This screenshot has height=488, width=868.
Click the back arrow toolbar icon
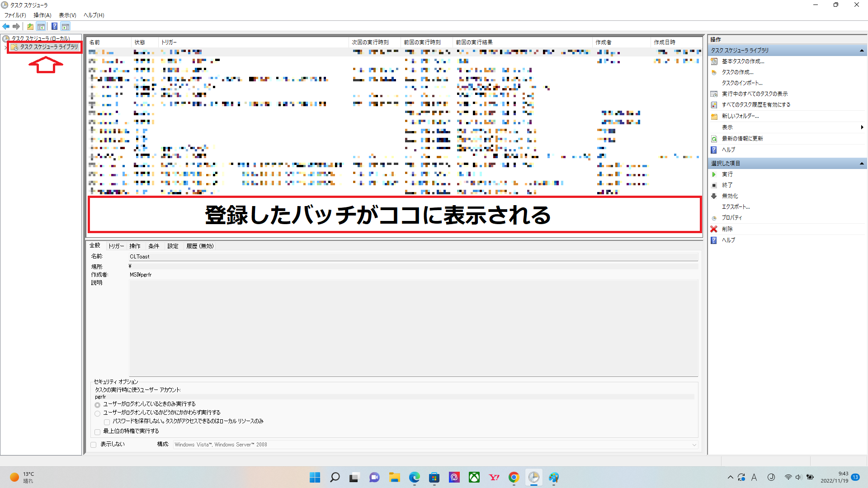(6, 26)
